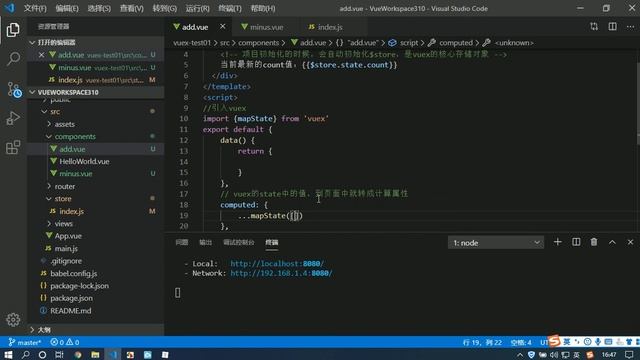Expand the Outline section at sidebar bottom
Viewport: 640px width, 360px height.
[32, 329]
